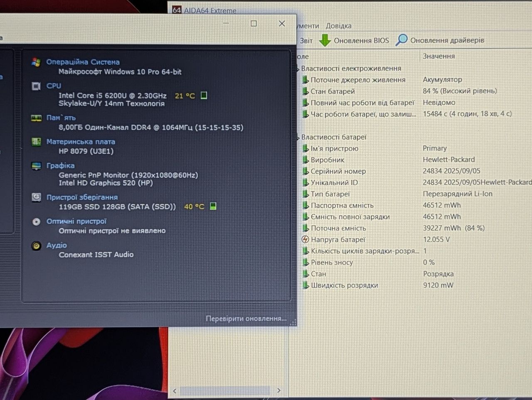Click the CPU chip icon in Speccy

[x=36, y=86]
